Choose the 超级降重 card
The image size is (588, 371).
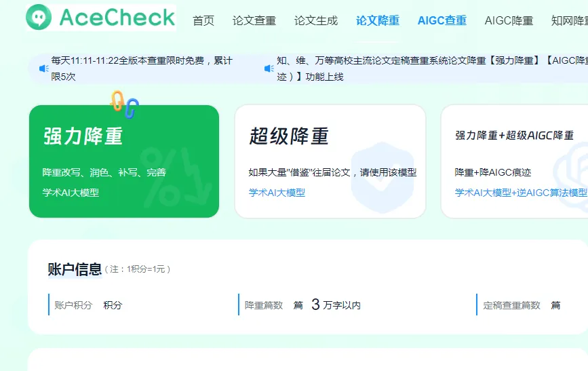pos(330,161)
